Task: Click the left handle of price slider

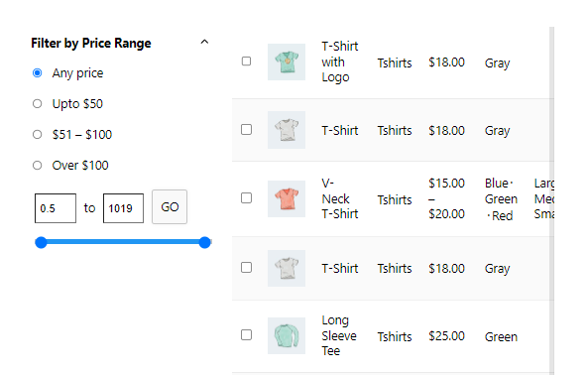Action: click(41, 243)
